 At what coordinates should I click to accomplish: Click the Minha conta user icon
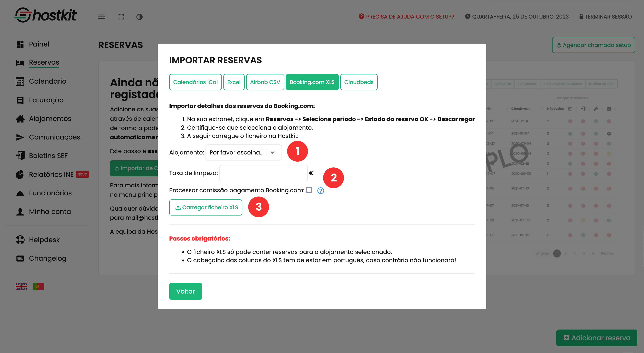tap(20, 211)
